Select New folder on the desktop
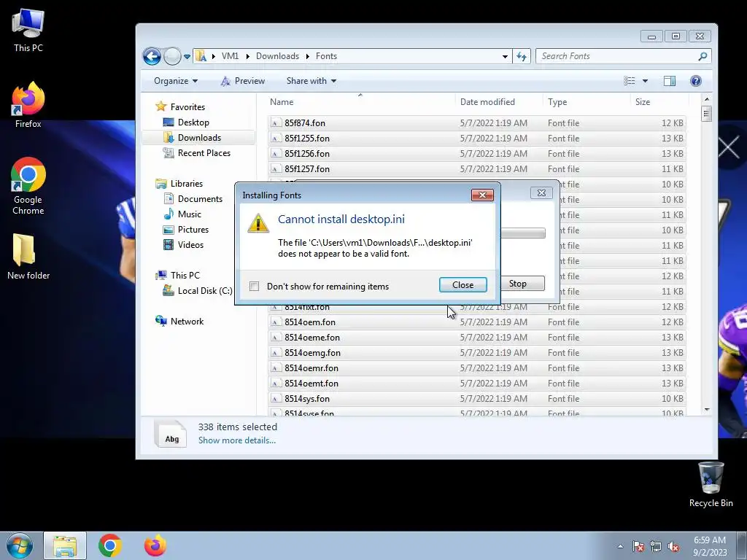The image size is (747, 560). click(28, 257)
